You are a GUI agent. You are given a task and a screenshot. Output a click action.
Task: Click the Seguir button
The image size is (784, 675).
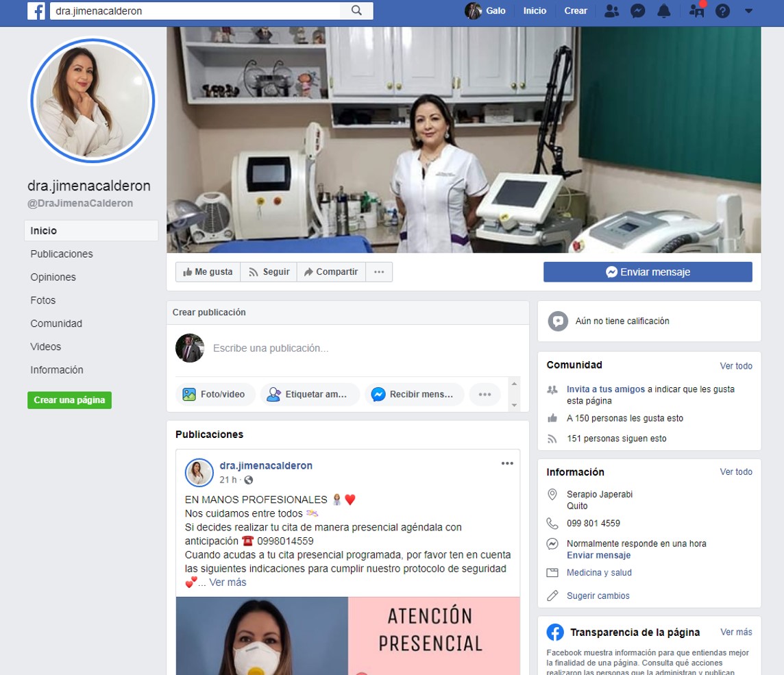(269, 272)
